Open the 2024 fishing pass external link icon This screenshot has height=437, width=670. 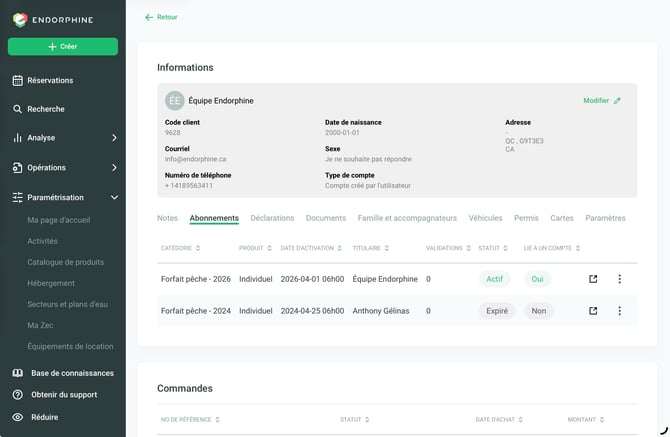coord(593,311)
